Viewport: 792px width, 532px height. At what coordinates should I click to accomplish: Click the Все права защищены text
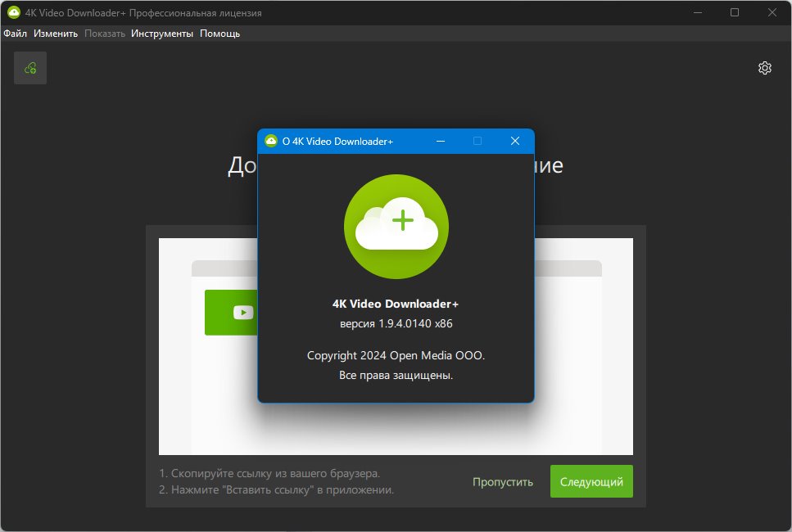point(396,375)
